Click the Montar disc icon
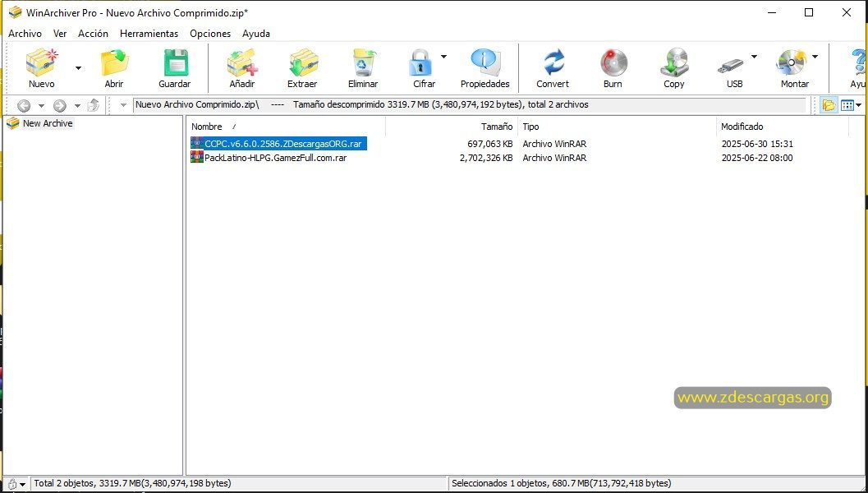Screen dimensions: 868x493 coord(791,62)
